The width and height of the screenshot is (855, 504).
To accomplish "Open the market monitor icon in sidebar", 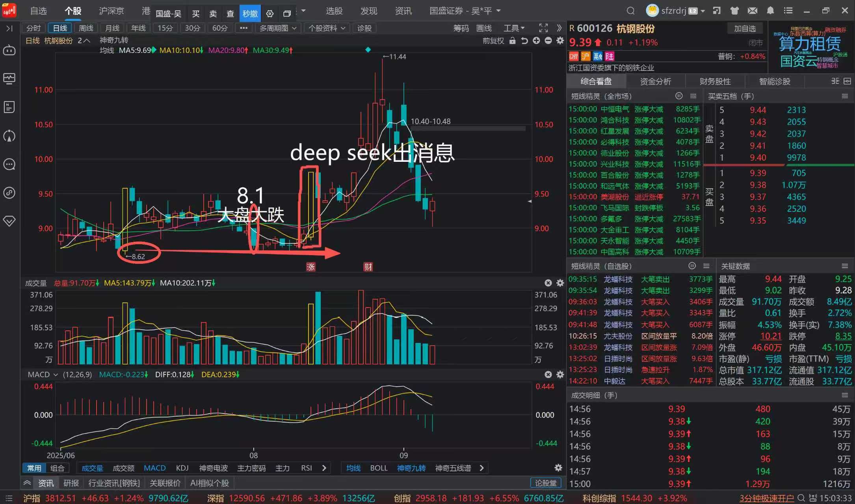I will [9, 79].
